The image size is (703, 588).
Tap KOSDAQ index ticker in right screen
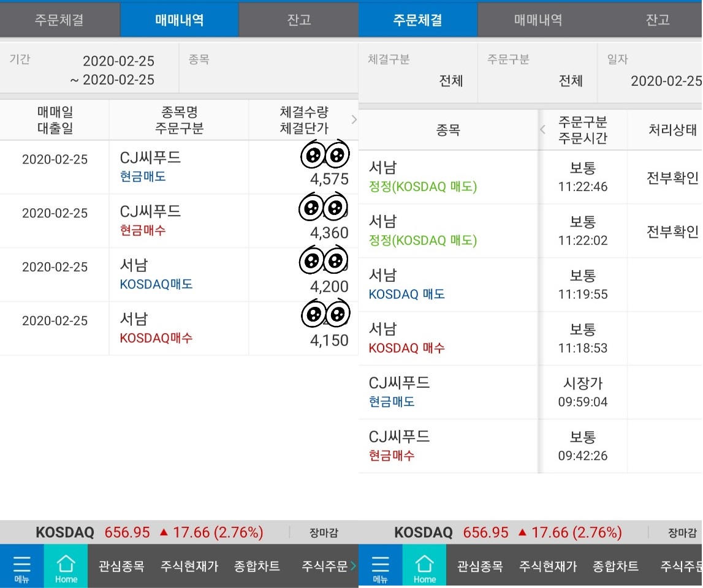click(x=508, y=532)
